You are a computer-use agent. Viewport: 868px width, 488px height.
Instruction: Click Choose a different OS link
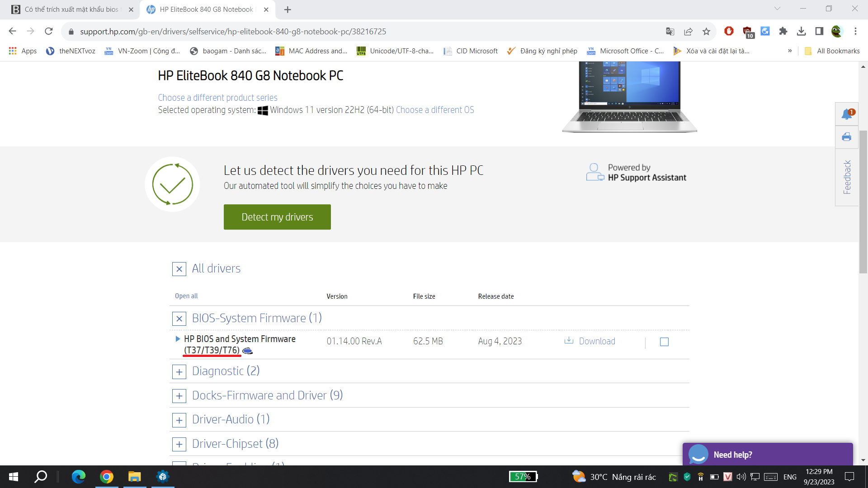434,110
